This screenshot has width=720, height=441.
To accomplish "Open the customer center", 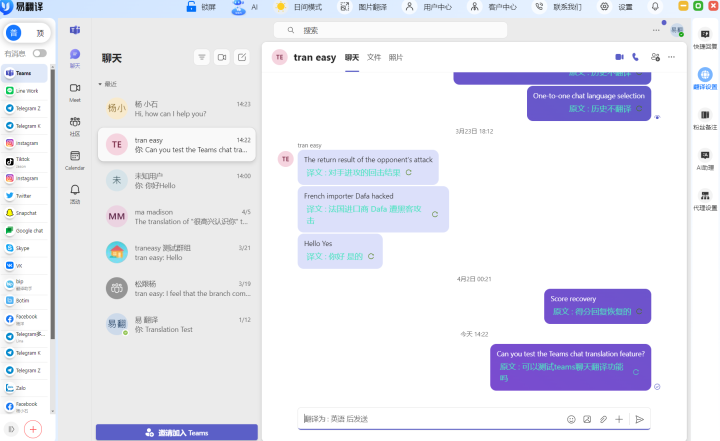I will [x=493, y=7].
